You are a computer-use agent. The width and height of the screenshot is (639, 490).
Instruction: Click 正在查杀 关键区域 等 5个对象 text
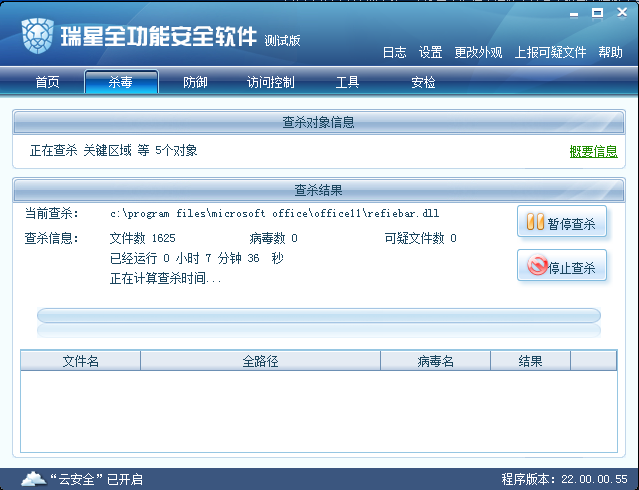[114, 150]
